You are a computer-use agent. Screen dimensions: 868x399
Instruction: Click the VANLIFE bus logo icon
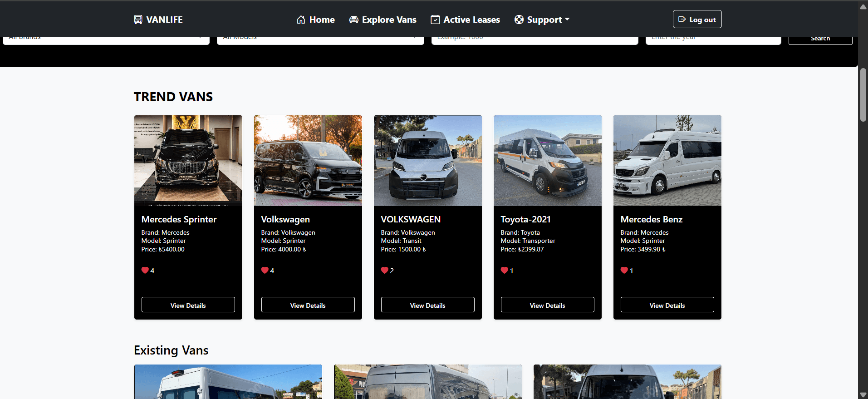[138, 20]
